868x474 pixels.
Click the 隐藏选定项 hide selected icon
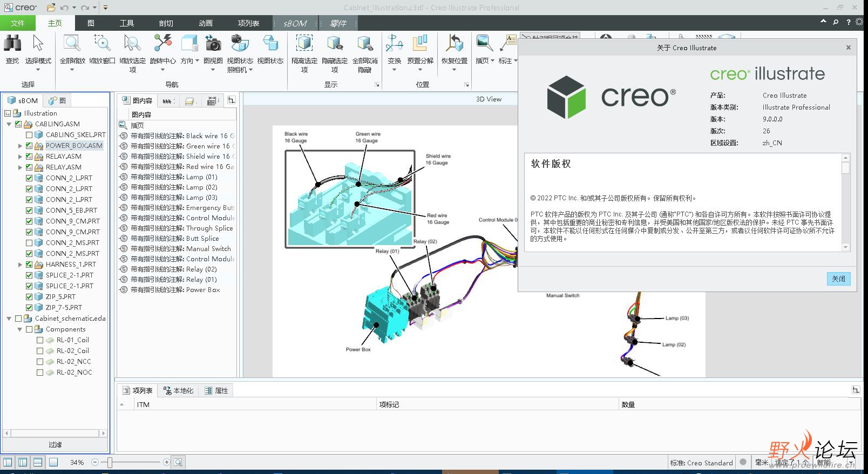coord(335,44)
